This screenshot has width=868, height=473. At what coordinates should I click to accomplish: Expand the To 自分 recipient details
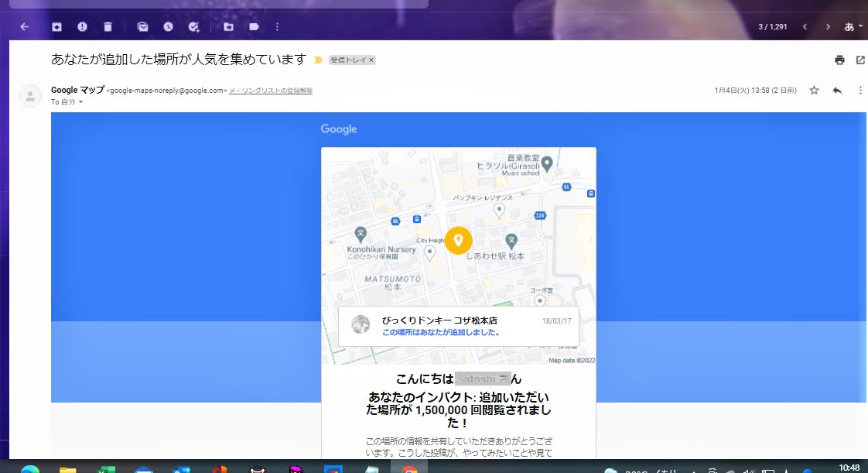[80, 102]
